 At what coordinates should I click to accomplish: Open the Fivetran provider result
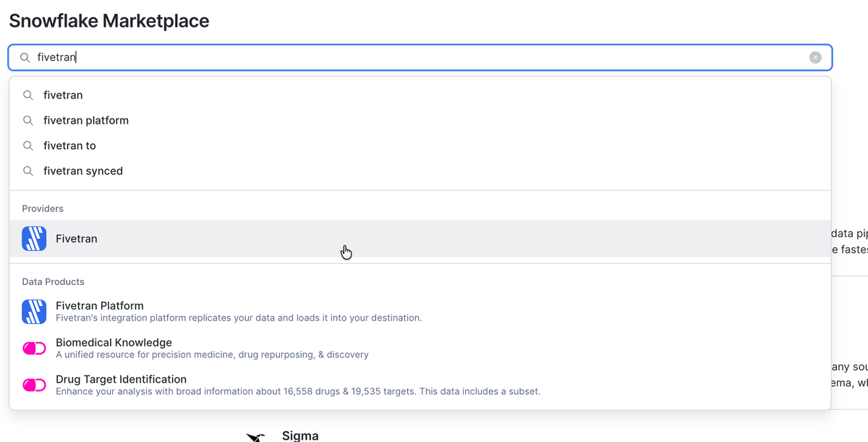click(x=420, y=239)
